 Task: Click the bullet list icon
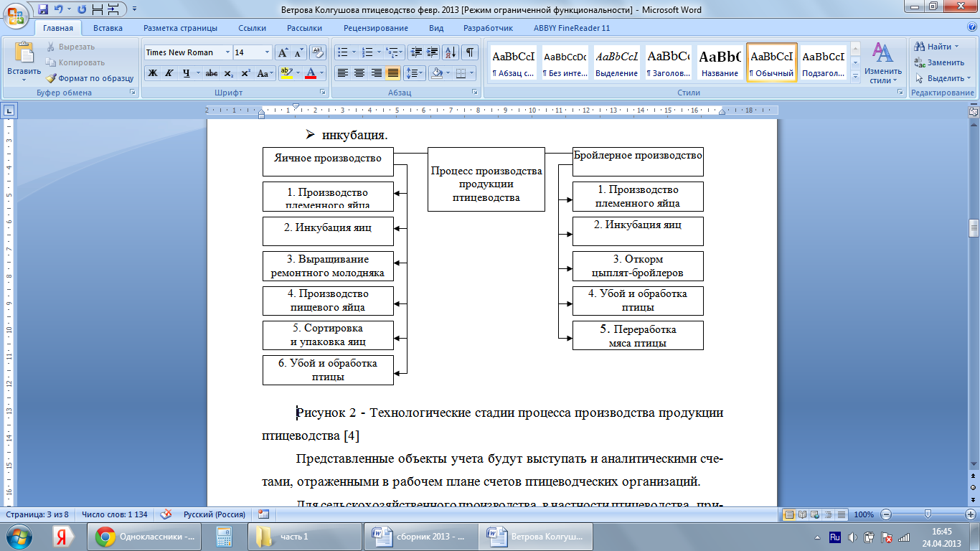pyautogui.click(x=343, y=52)
